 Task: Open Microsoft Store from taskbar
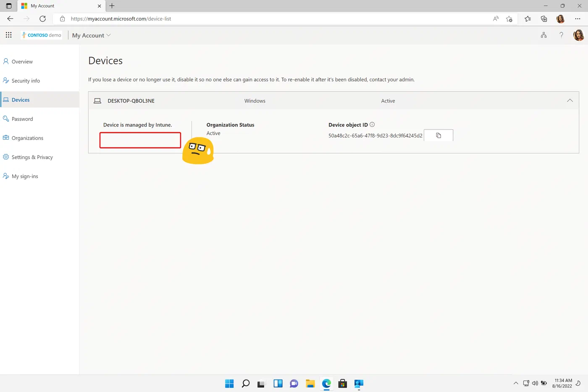[343, 383]
